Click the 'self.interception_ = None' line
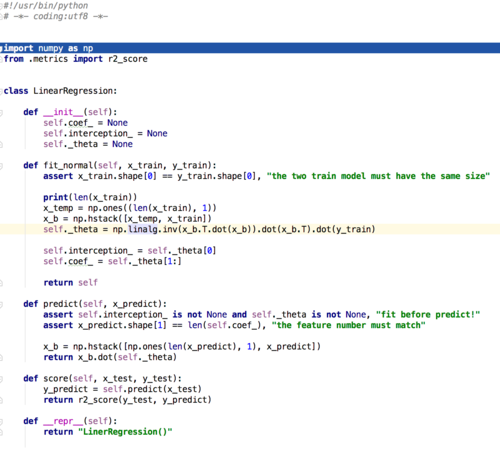Image resolution: width=500 pixels, height=456 pixels. tap(105, 134)
